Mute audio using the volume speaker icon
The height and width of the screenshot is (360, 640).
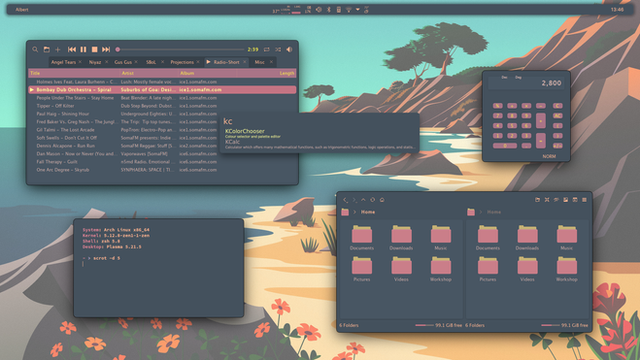click(289, 49)
